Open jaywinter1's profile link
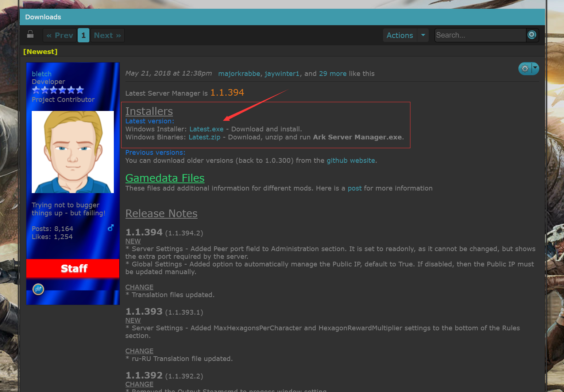The height and width of the screenshot is (392, 564). (282, 73)
